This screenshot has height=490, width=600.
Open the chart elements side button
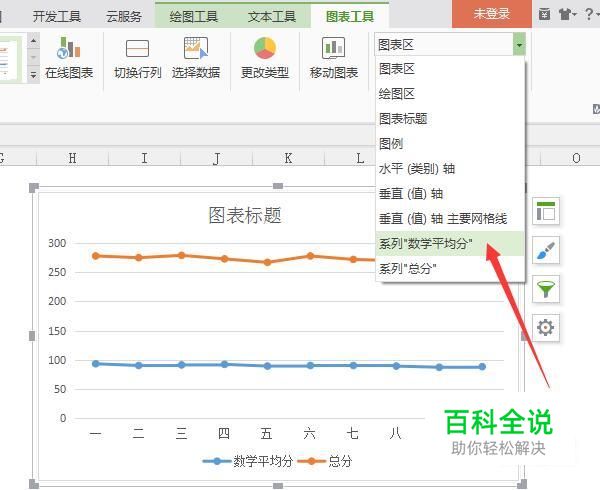coord(546,211)
